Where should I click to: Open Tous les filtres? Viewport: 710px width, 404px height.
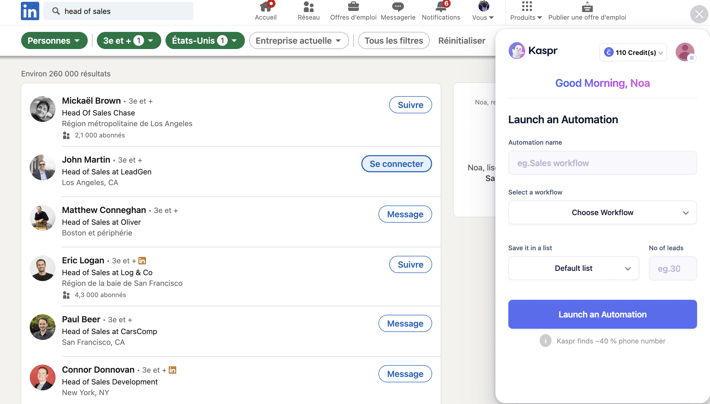point(394,41)
